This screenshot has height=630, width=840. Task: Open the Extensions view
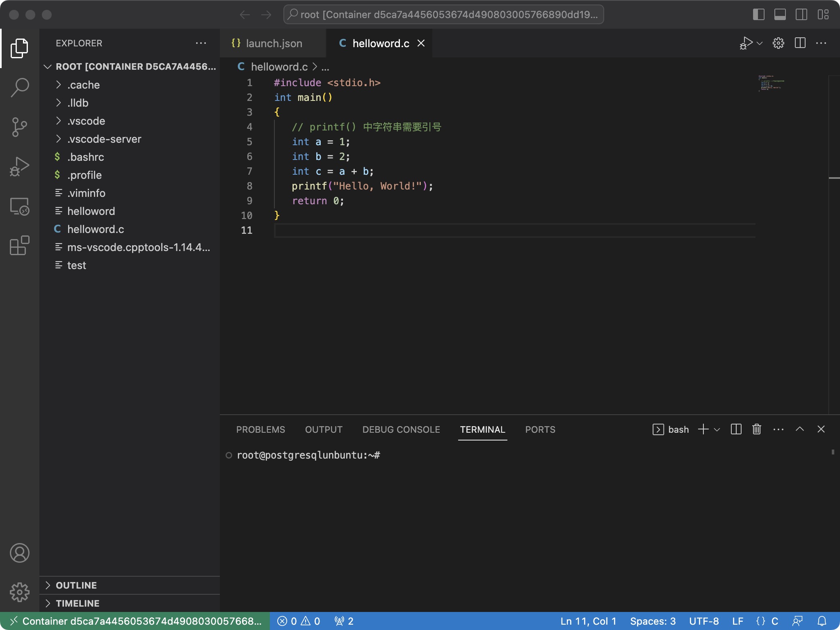[19, 246]
